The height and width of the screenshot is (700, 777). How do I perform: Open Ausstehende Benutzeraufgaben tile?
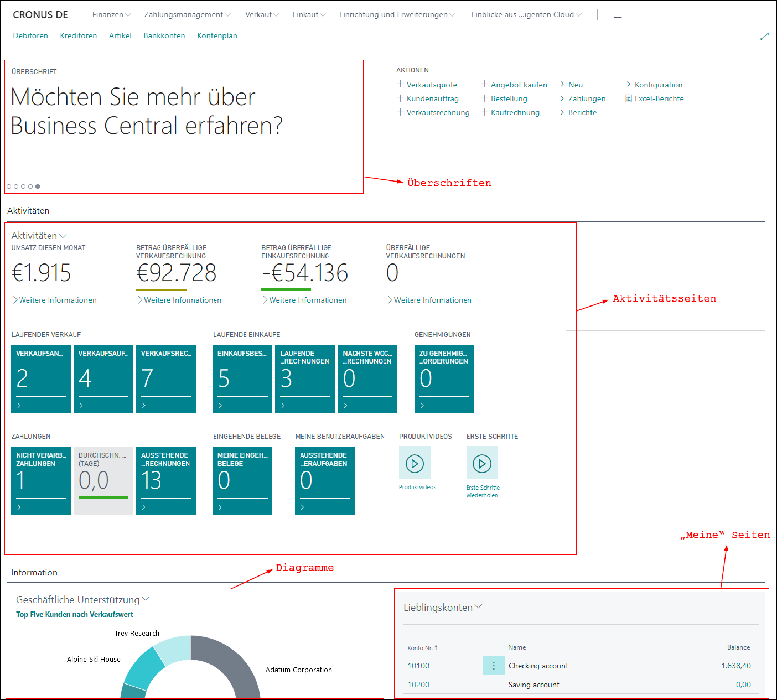pyautogui.click(x=325, y=481)
